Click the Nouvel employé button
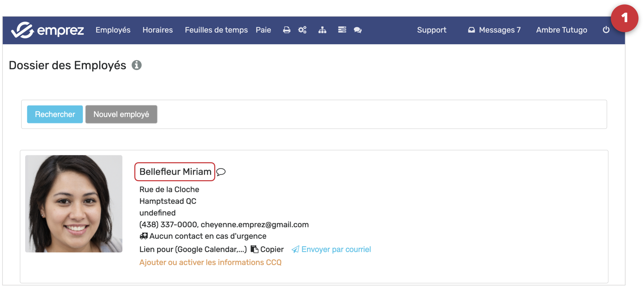The height and width of the screenshot is (288, 644). click(121, 114)
